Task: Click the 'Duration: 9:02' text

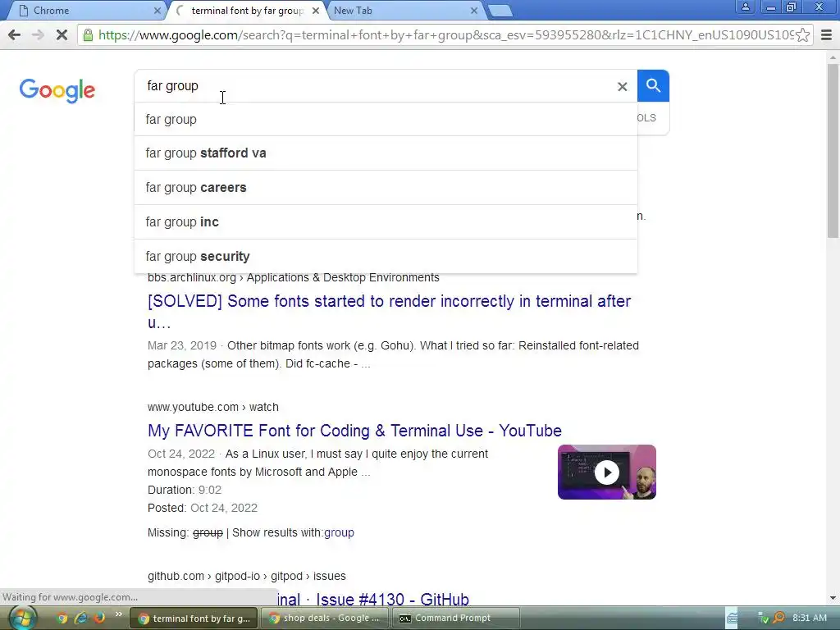Action: click(185, 490)
